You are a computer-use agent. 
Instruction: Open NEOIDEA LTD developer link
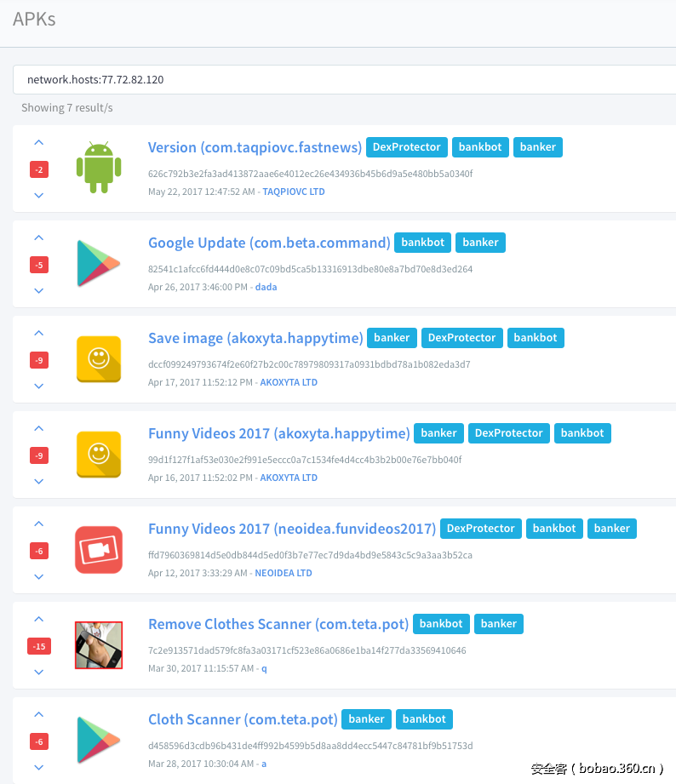tap(284, 574)
